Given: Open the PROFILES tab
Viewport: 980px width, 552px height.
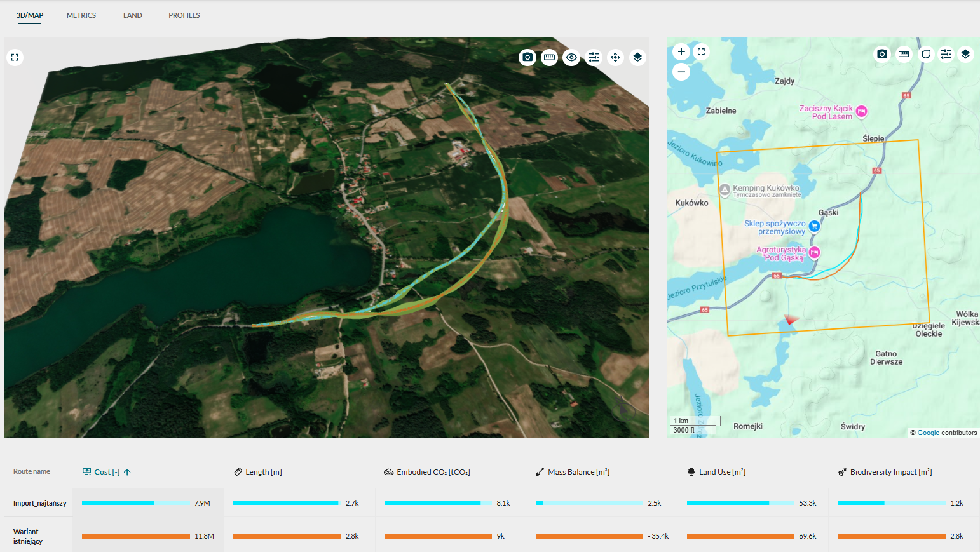Looking at the screenshot, I should (x=184, y=15).
